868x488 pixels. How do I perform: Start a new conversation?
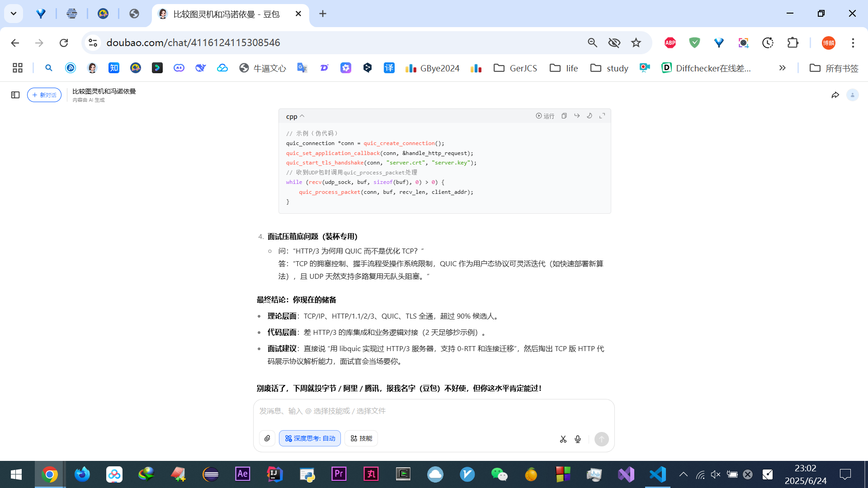click(x=44, y=95)
